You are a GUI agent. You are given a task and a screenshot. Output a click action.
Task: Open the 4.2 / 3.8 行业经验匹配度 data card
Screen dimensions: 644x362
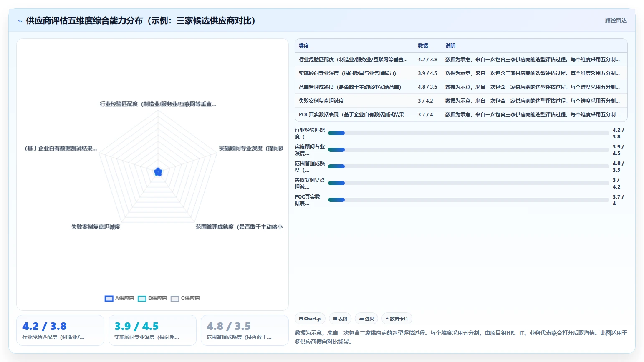click(x=60, y=330)
